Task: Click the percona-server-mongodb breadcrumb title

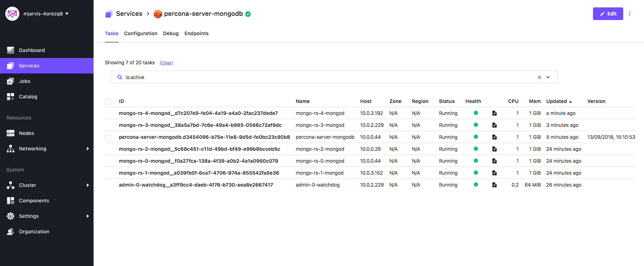Action: click(x=203, y=14)
